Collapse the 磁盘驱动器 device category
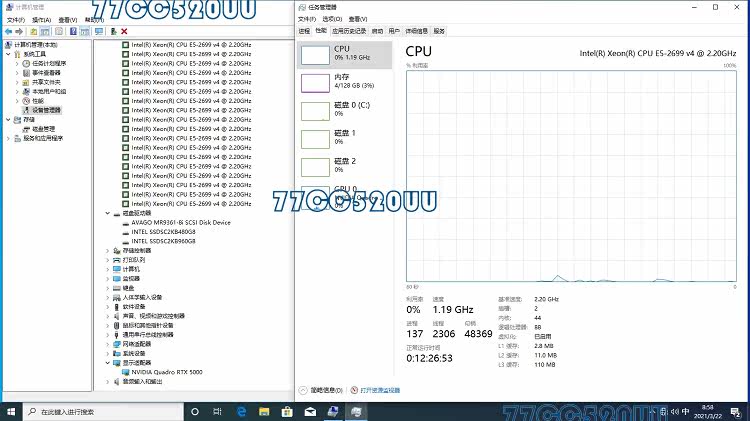The height and width of the screenshot is (421, 750). point(108,213)
